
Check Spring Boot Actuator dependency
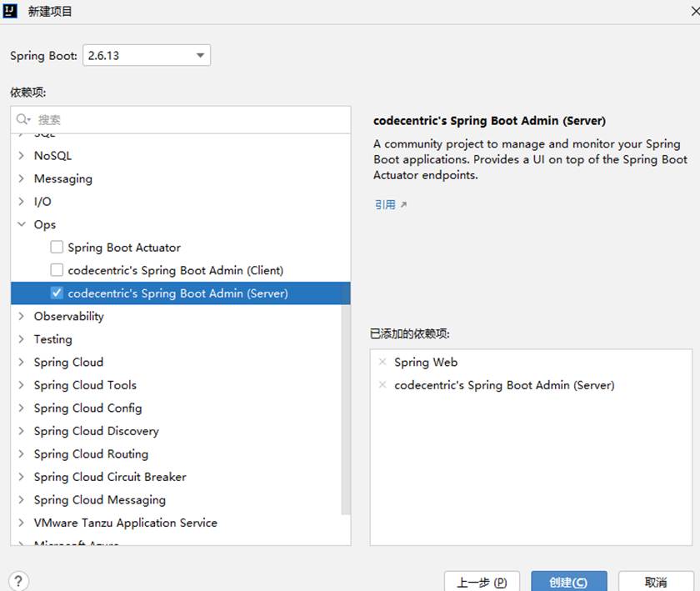point(57,247)
